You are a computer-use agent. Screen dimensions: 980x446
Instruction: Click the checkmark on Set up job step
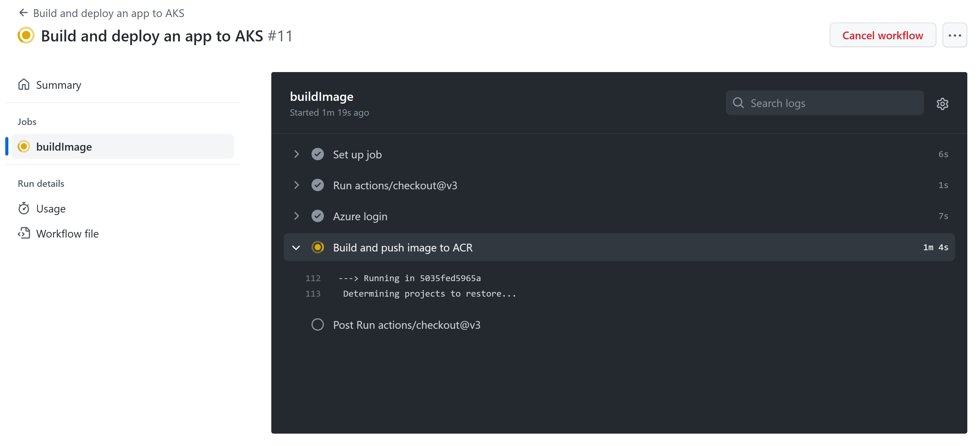tap(318, 154)
